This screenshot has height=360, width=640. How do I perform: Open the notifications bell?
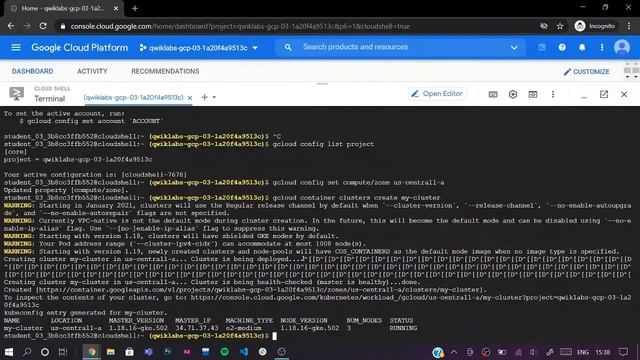click(x=582, y=47)
